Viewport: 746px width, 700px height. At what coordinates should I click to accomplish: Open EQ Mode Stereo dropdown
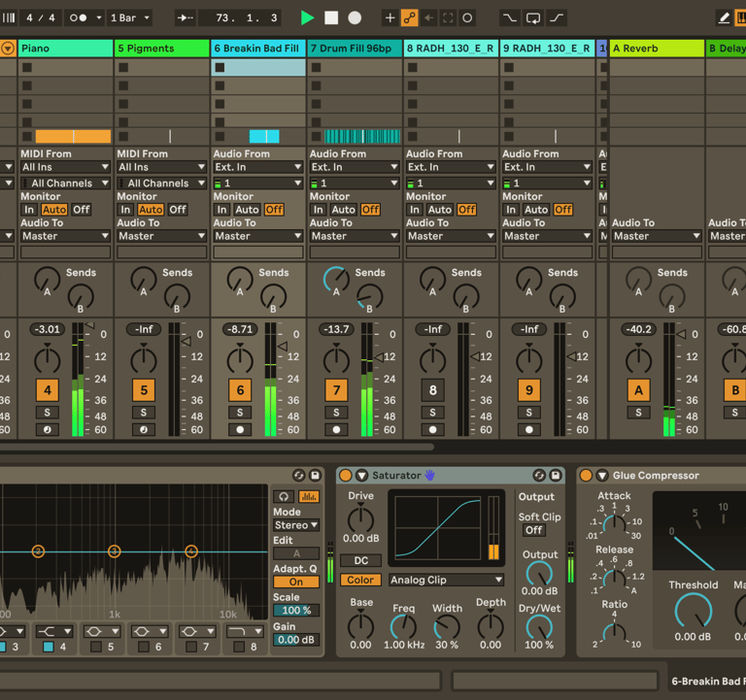(x=296, y=525)
